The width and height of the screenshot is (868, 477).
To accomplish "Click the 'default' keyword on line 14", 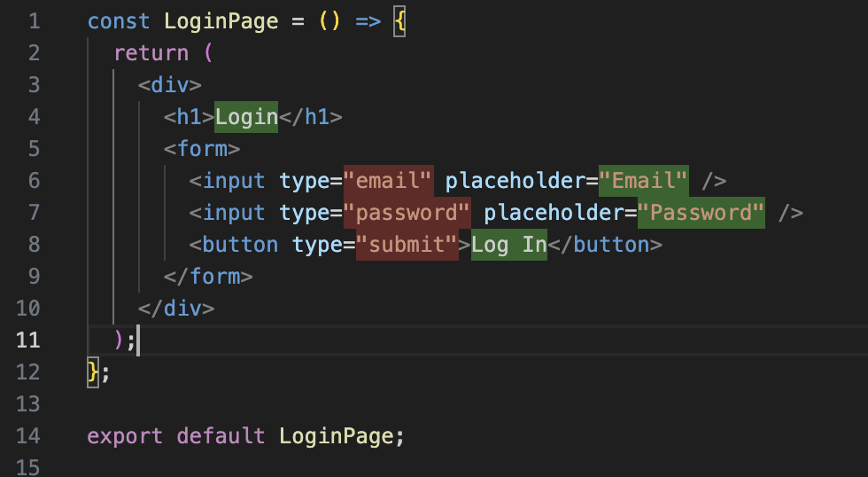I will (221, 435).
